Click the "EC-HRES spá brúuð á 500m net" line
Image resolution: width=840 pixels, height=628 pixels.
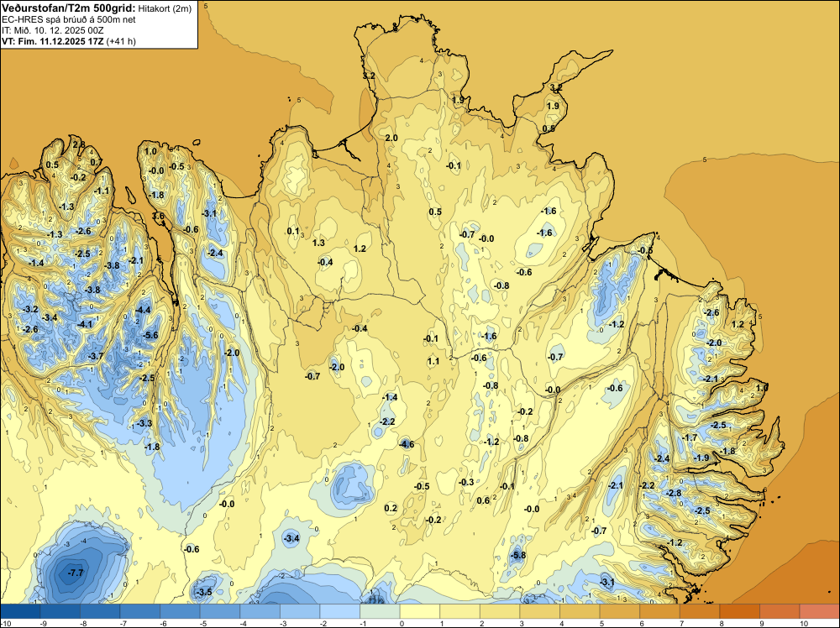click(x=69, y=19)
